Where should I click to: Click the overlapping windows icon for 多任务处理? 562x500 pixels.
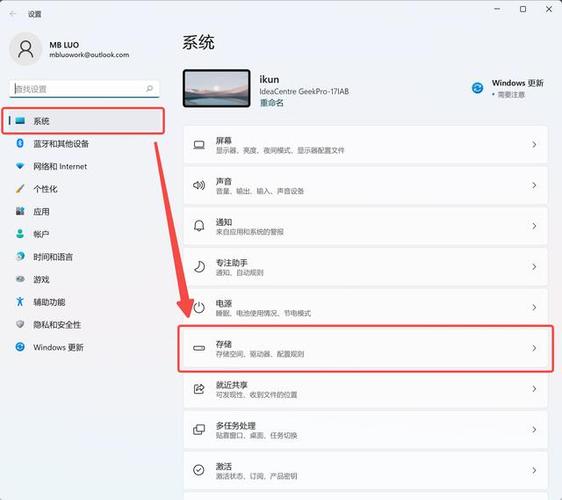[x=199, y=429]
